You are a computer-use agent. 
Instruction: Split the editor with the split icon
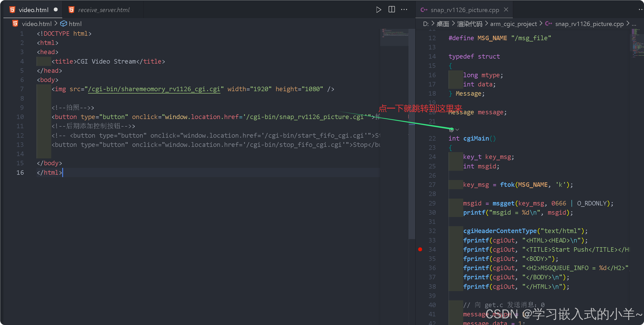click(x=391, y=10)
